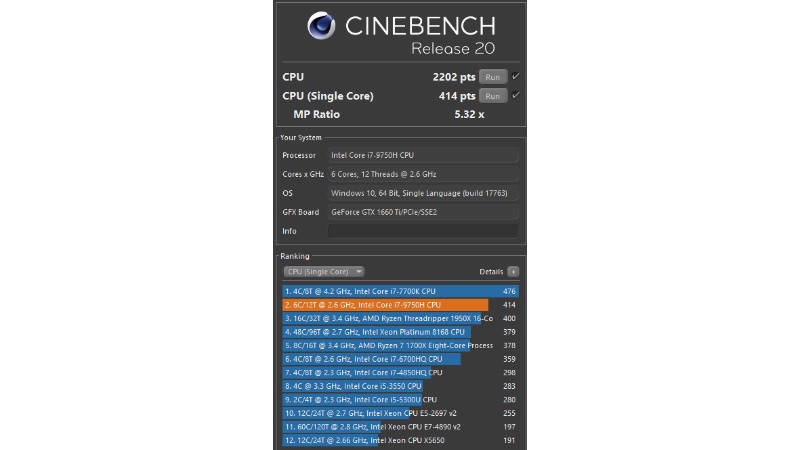Toggle the checkmark beside the CPU test
800x450 pixels.
(x=515, y=77)
